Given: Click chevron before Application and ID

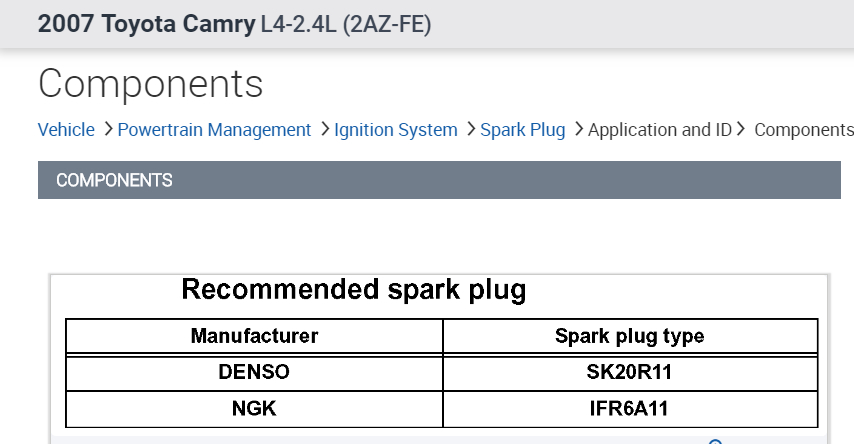Looking at the screenshot, I should (x=578, y=130).
